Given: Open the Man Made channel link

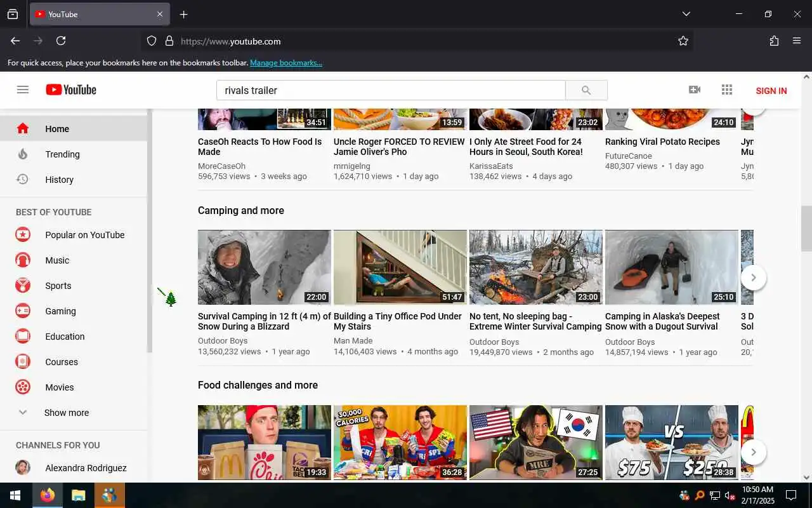Looking at the screenshot, I should pyautogui.click(x=353, y=341).
